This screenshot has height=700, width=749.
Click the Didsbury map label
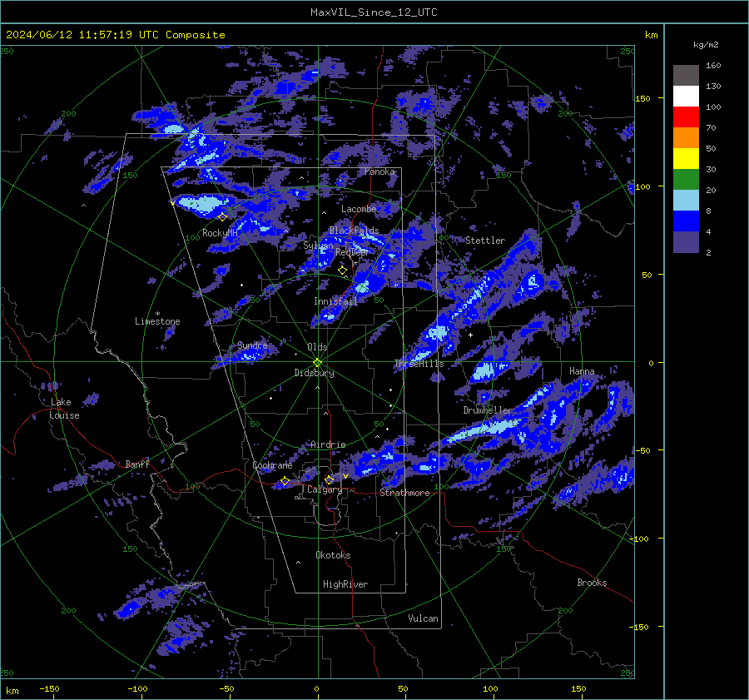click(314, 373)
